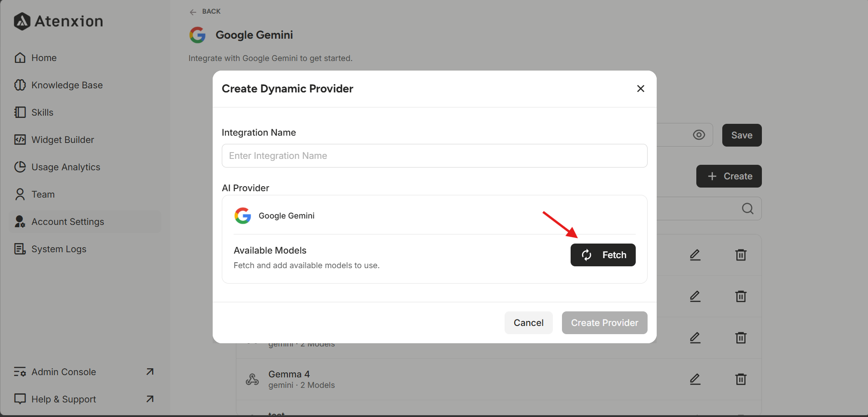Click the Account Settings user-gear icon
Screen dimensions: 868x417
coord(20,222)
